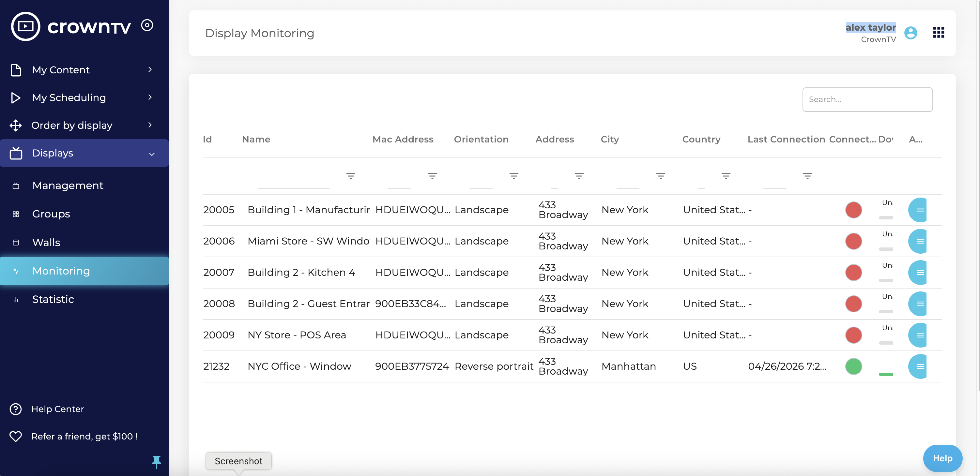Switch to the Monitoring menu item

click(61, 271)
